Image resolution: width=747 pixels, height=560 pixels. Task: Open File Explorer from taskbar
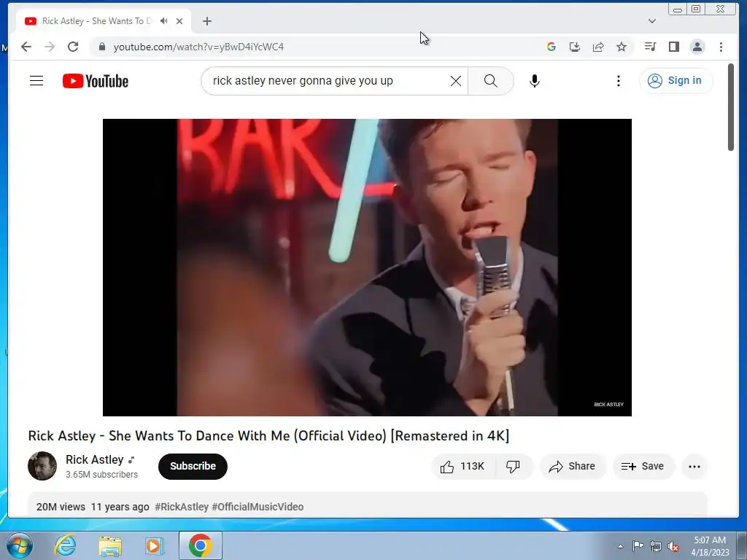tap(110, 545)
